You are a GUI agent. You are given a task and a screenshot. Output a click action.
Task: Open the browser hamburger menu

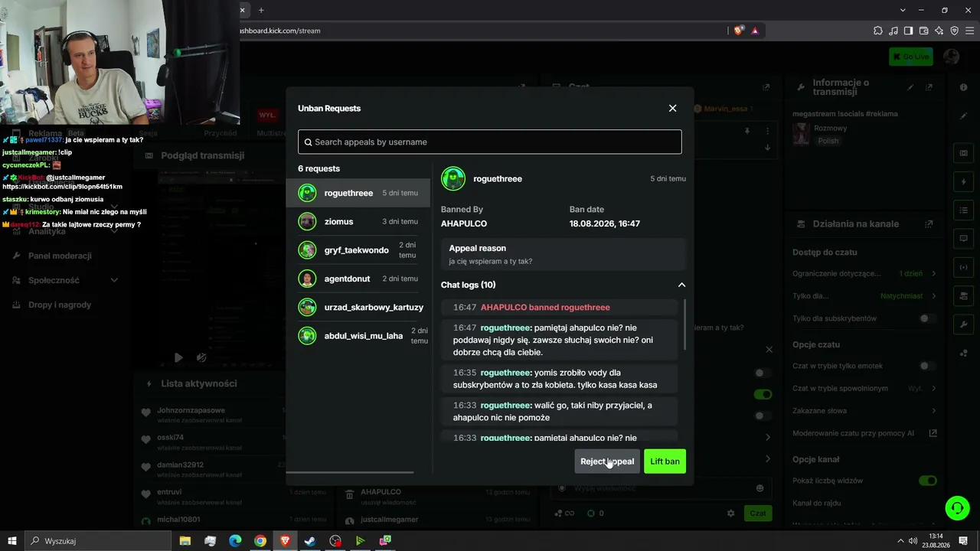(969, 31)
